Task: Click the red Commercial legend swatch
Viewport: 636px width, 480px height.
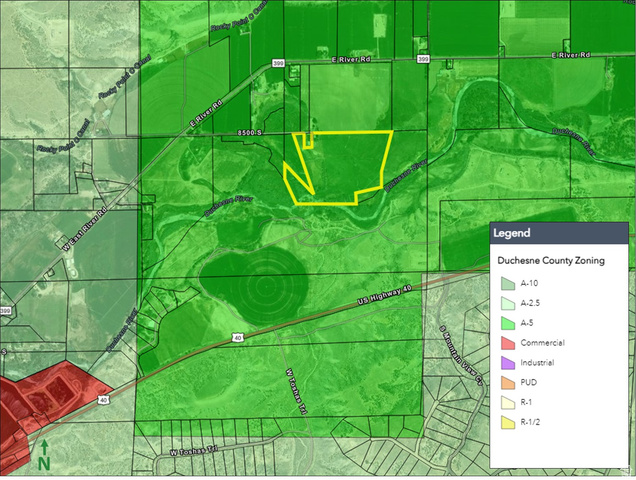Action: click(508, 343)
